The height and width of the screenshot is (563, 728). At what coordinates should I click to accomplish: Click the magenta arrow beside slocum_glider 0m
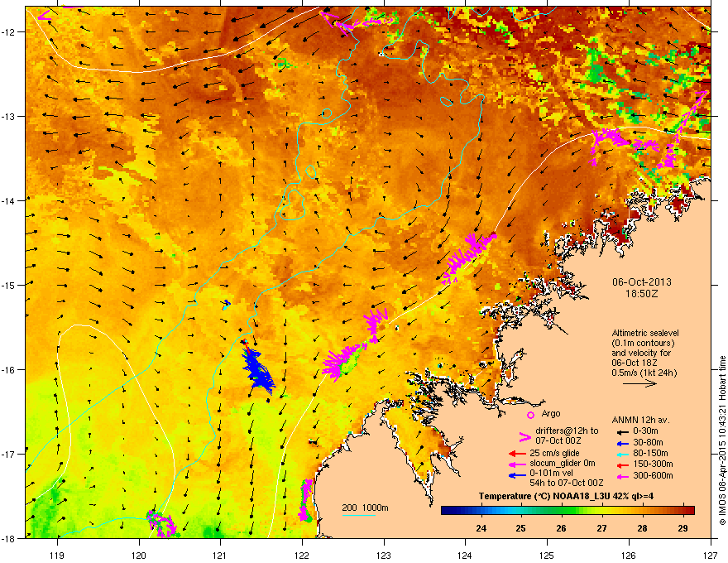click(517, 464)
